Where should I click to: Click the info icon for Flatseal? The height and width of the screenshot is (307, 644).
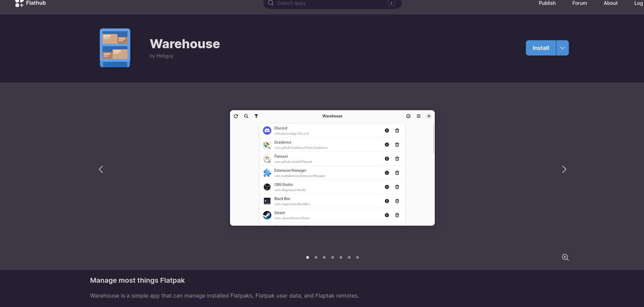(x=387, y=159)
